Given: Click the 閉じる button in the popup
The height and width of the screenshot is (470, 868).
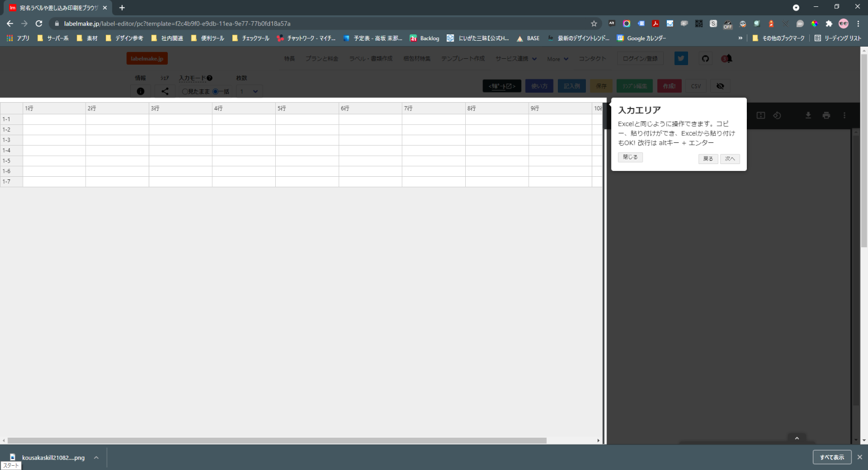Looking at the screenshot, I should 630,157.
